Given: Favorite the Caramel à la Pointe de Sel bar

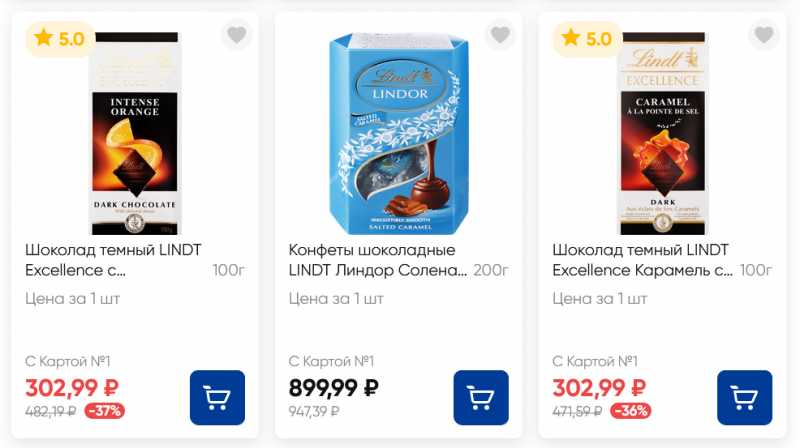Looking at the screenshot, I should [x=764, y=36].
